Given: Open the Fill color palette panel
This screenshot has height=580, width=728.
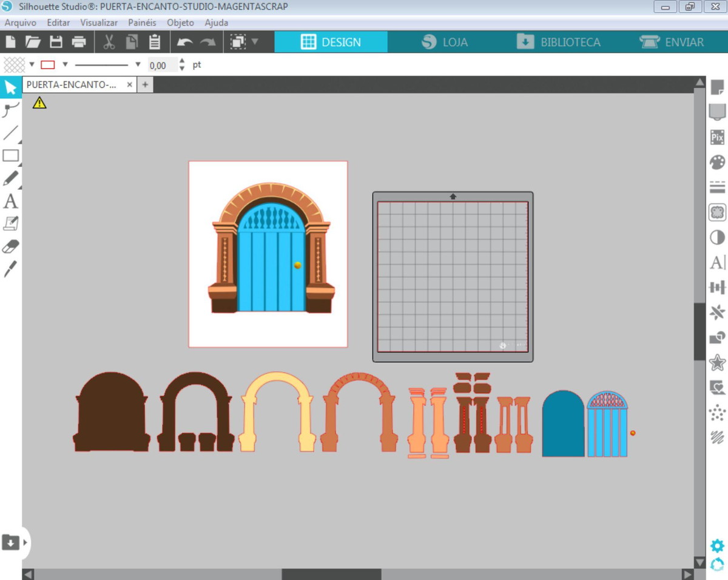Looking at the screenshot, I should pos(717,162).
